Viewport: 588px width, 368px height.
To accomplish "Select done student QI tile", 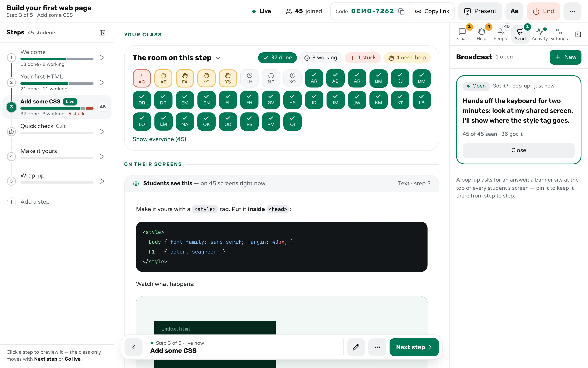I will [x=292, y=121].
